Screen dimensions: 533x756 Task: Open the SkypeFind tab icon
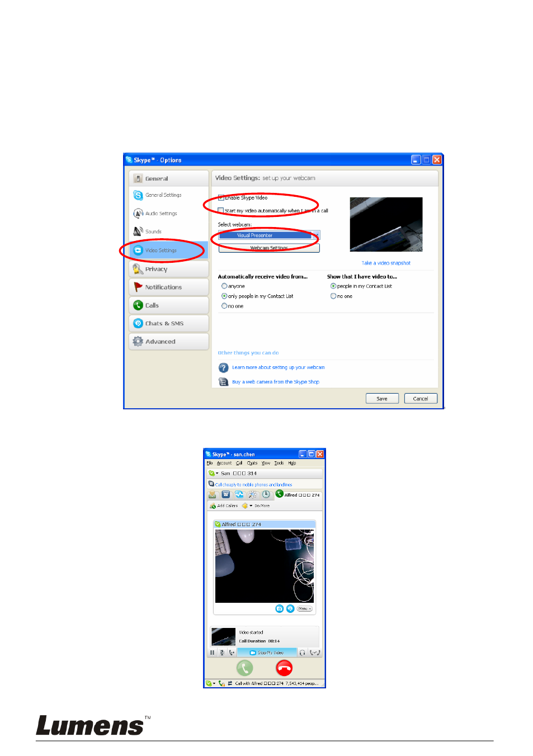253,494
